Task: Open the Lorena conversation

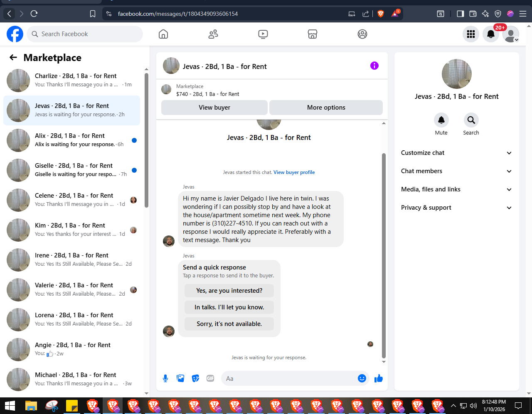Action: click(71, 320)
